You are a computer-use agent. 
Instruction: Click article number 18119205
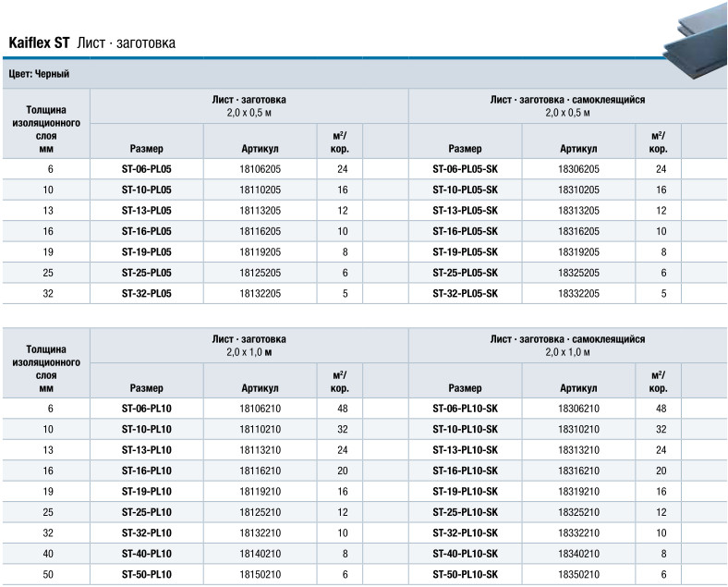260,252
